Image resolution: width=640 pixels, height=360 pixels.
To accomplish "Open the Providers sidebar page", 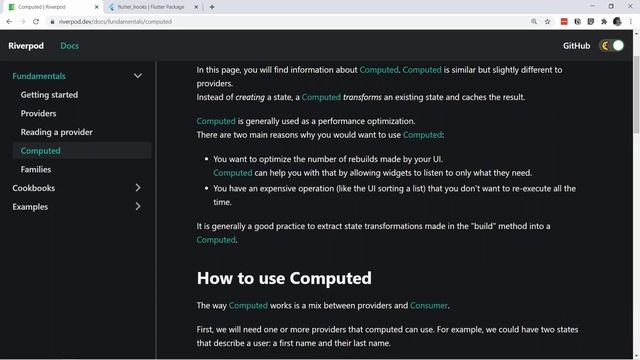I will [38, 113].
